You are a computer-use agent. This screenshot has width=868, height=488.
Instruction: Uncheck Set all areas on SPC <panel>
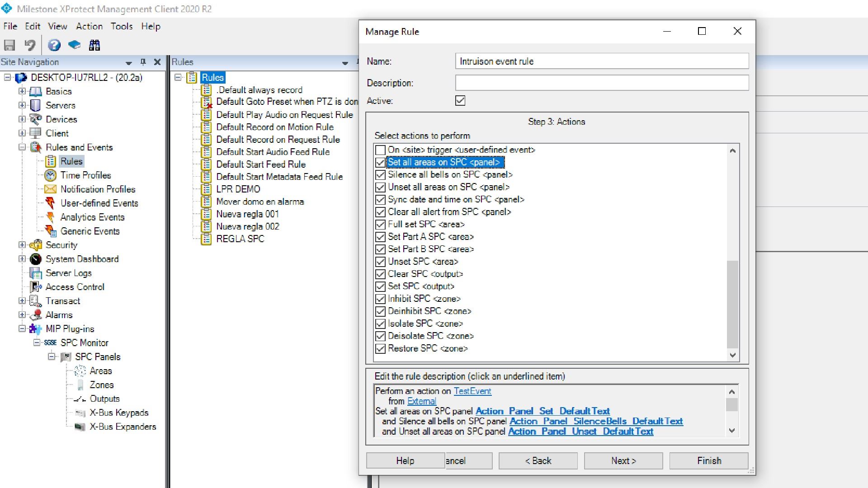381,163
